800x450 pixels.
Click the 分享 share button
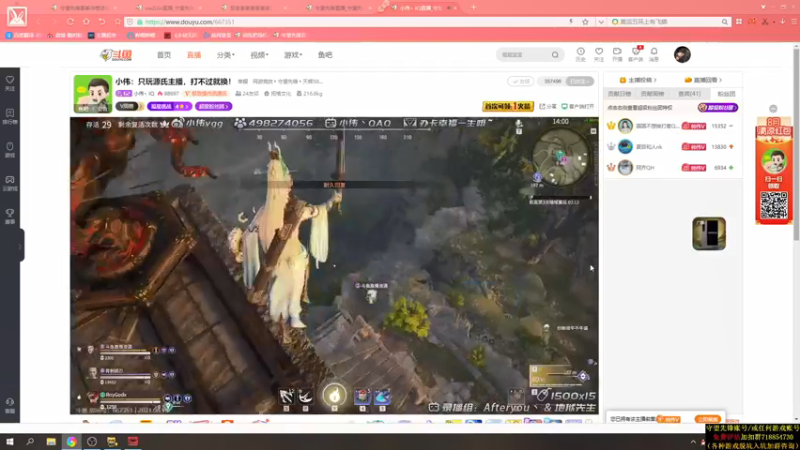[x=548, y=106]
